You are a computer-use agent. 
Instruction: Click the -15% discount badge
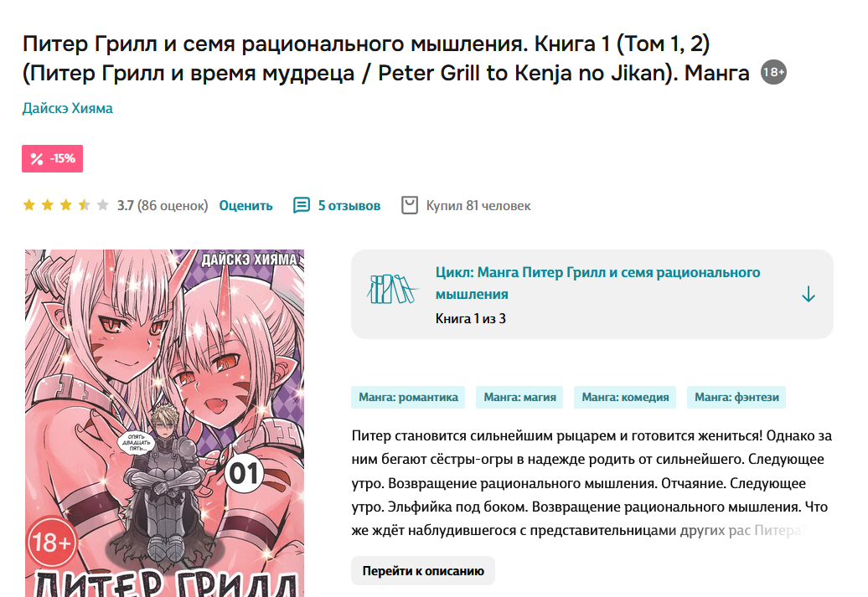(52, 159)
